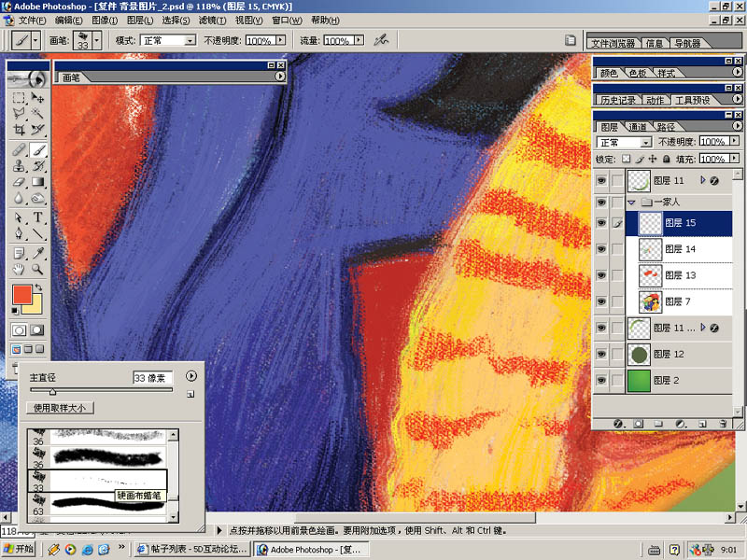Viewport: 747px width, 560px height.
Task: Open the brush preset picker arrow
Action: (97, 40)
